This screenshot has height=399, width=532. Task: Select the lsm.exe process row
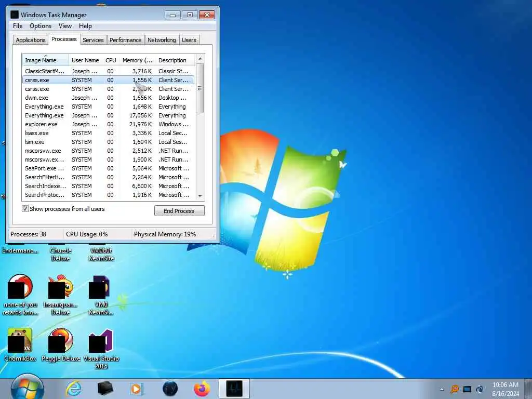point(109,142)
